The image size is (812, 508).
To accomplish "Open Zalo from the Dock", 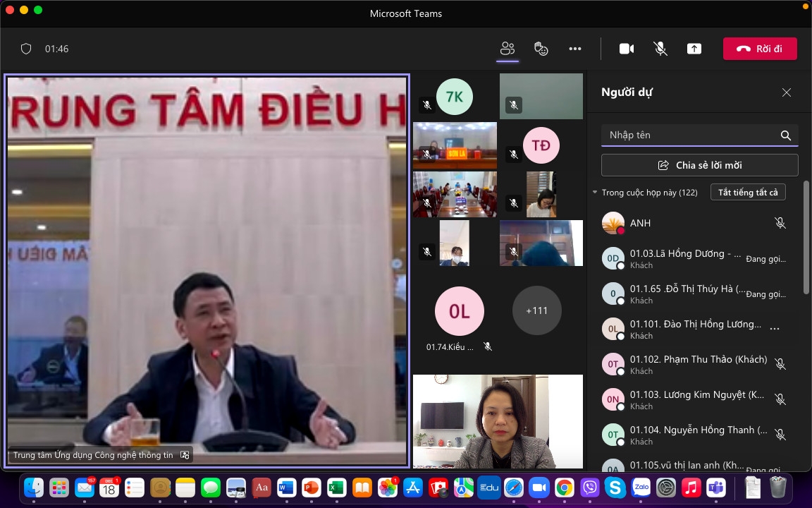I will click(641, 487).
